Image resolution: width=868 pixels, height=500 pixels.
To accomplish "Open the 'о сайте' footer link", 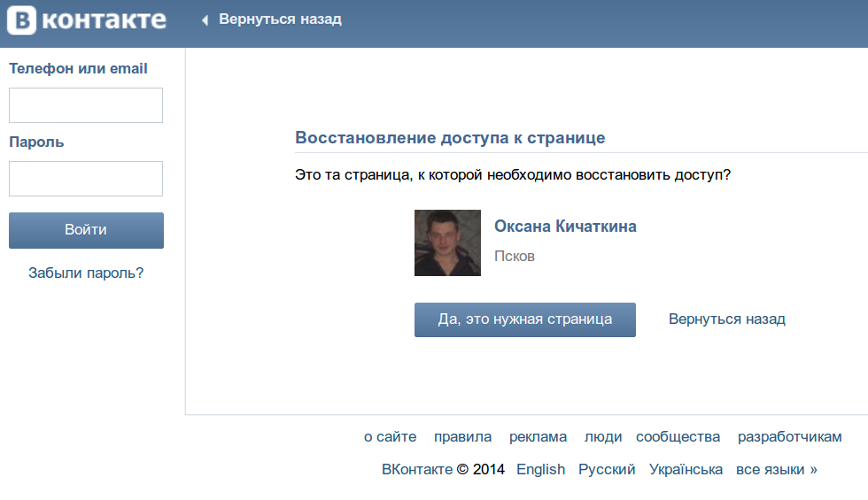I will [x=391, y=437].
